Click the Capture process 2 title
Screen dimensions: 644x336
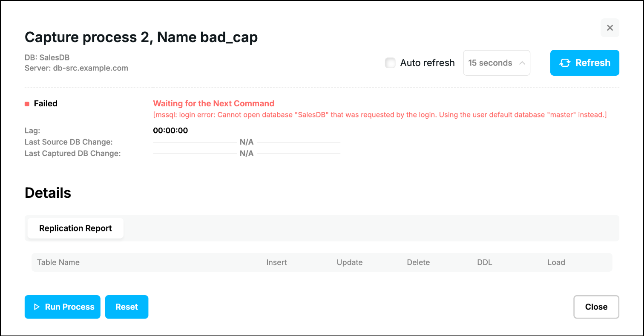(141, 37)
